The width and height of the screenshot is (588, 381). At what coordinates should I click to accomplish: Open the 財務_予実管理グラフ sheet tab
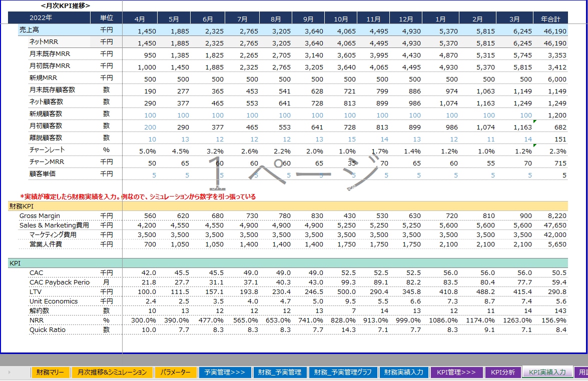tap(343, 372)
